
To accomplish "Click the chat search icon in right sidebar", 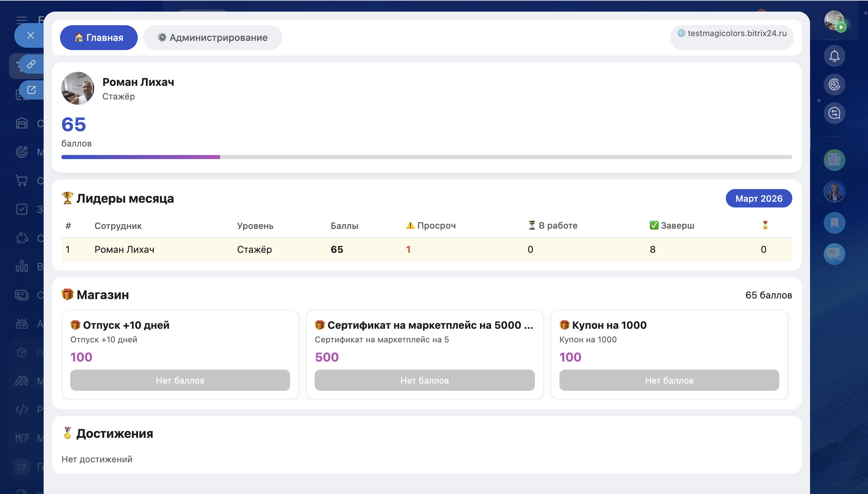I will point(834,113).
